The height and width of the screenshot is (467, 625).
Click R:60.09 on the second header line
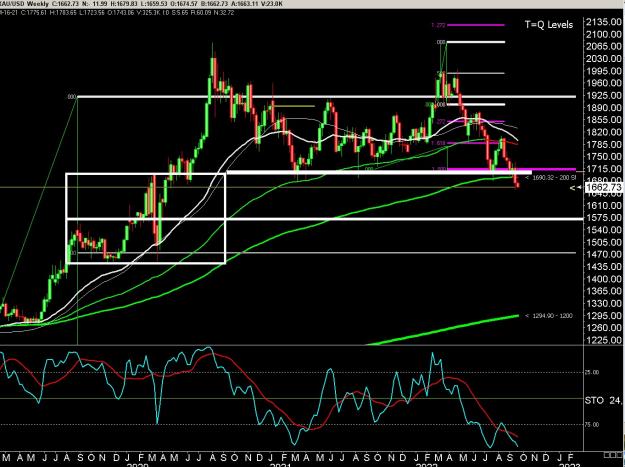coord(201,12)
